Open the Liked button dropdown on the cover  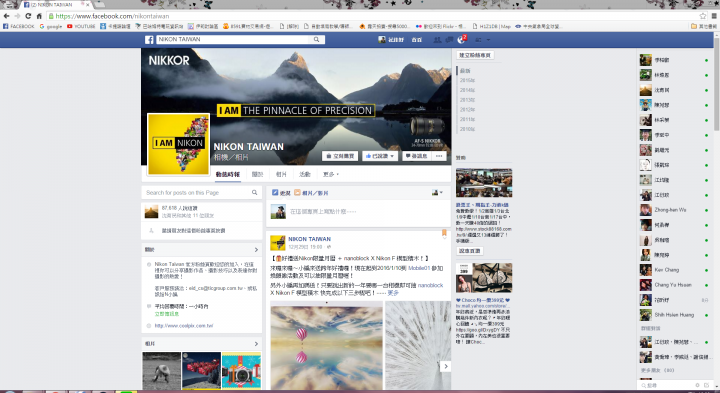click(x=379, y=156)
